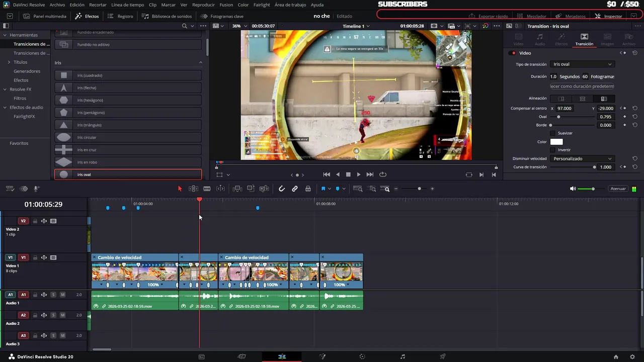This screenshot has height=362, width=644.
Task: Toggle the linked selection chain icon
Action: pos(295,189)
